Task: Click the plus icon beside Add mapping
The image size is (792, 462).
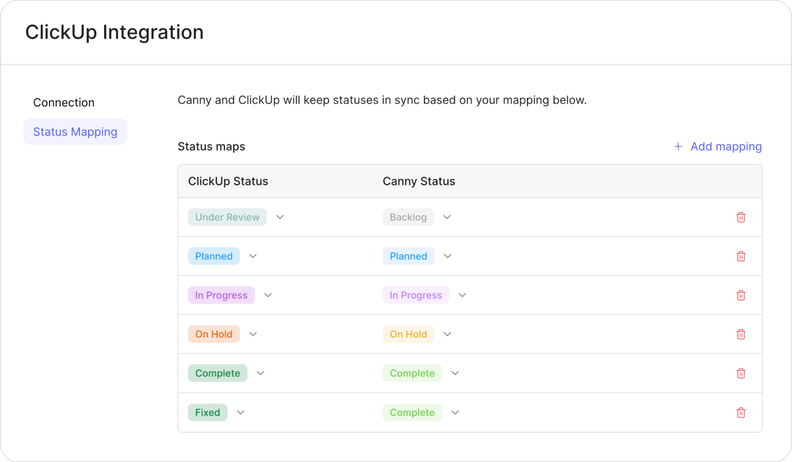Action: tap(678, 146)
